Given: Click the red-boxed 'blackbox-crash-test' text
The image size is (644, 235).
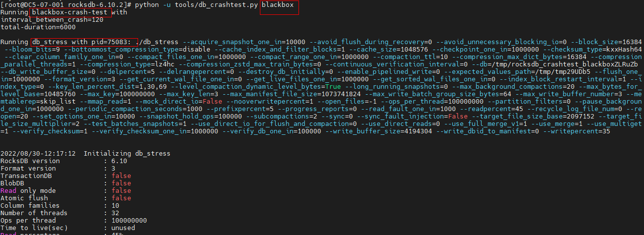Looking at the screenshot, I should click(x=70, y=12).
